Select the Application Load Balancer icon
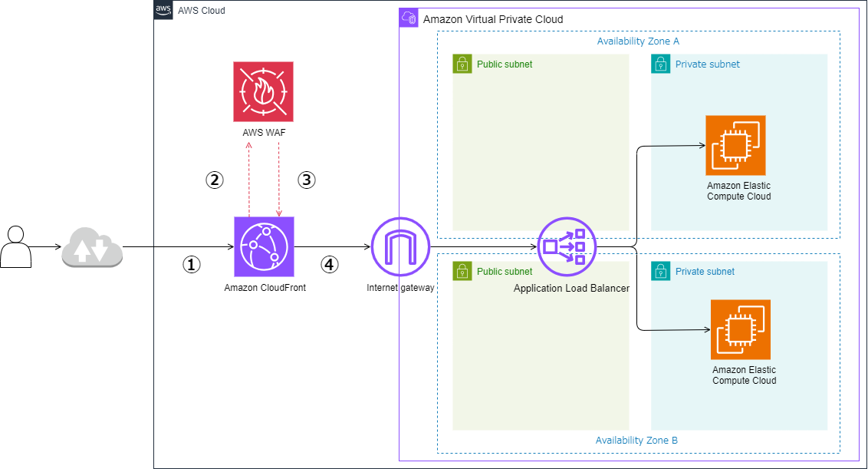The height and width of the screenshot is (469, 868). click(567, 246)
